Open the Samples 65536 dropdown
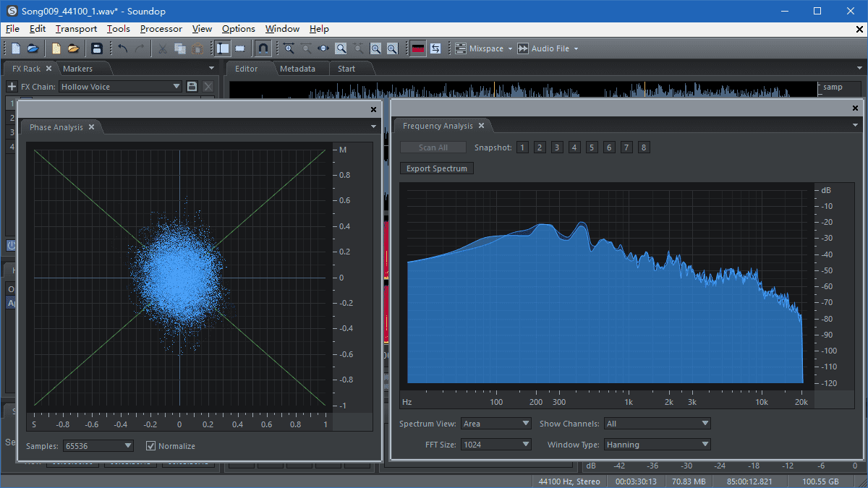Screen dimensions: 868x488 [x=98, y=446]
